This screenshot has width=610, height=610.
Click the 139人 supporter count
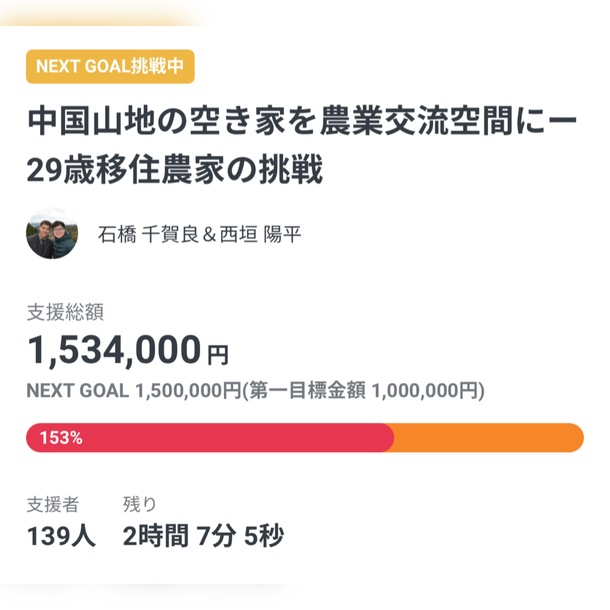pyautogui.click(x=61, y=537)
